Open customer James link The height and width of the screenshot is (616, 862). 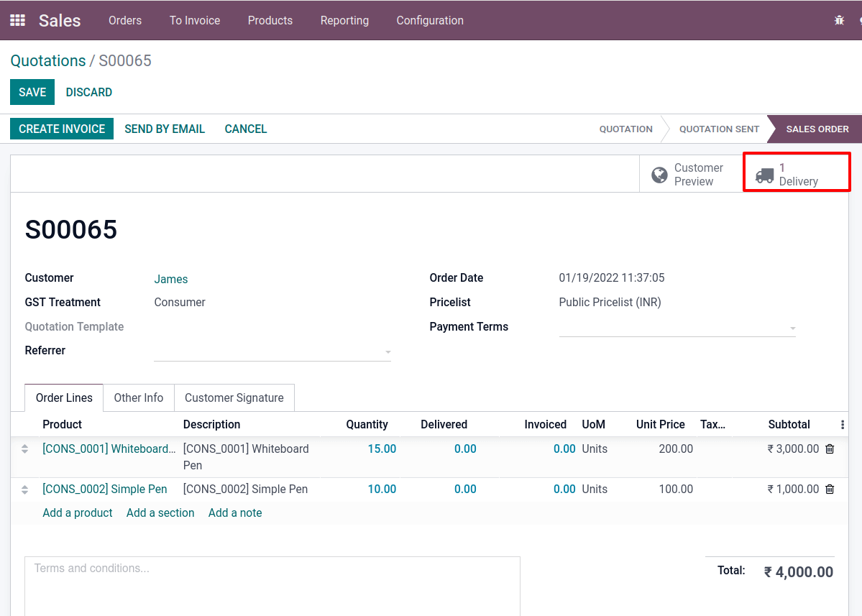coord(171,279)
